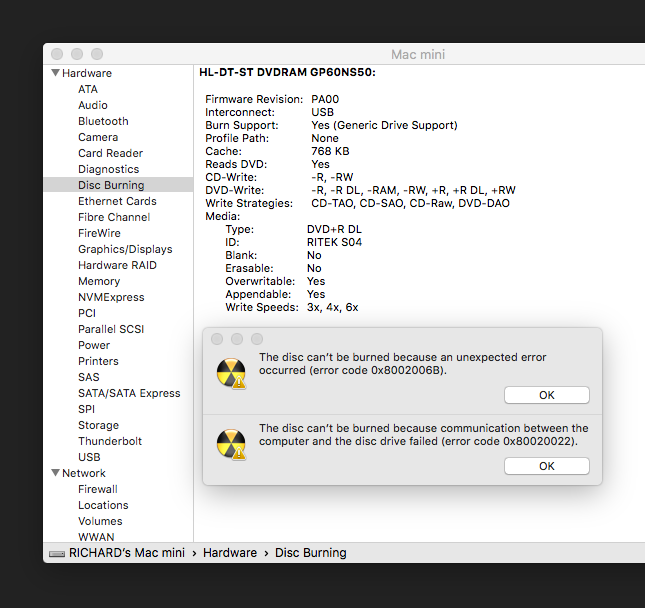Zoom the Mac mini window
The width and height of the screenshot is (645, 608).
(97, 54)
